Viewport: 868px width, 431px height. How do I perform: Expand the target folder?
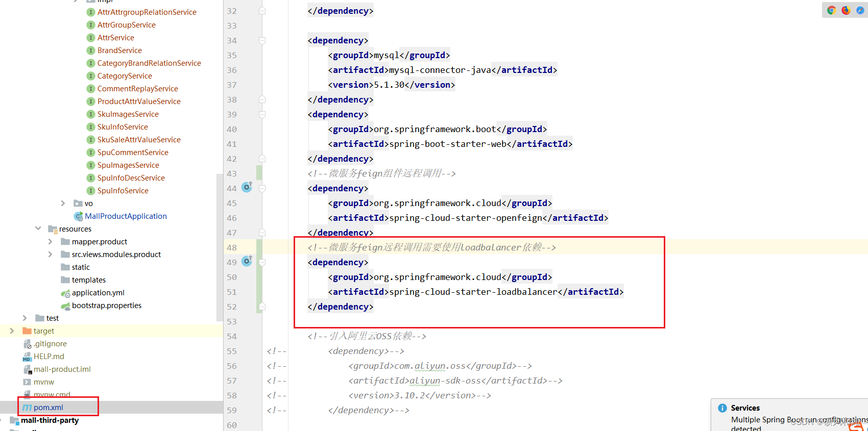tap(12, 331)
